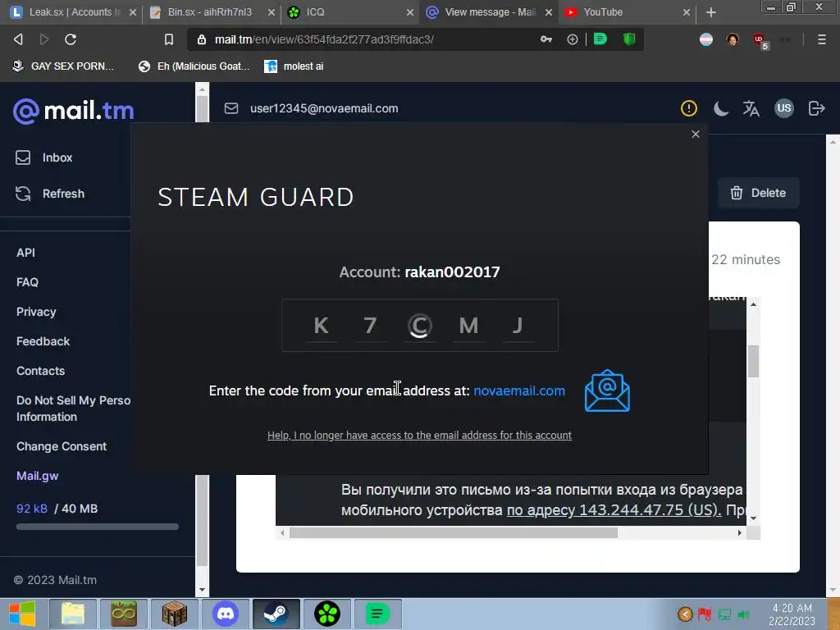Click the green shield extension icon
Viewport: 840px width, 630px height.
point(629,39)
